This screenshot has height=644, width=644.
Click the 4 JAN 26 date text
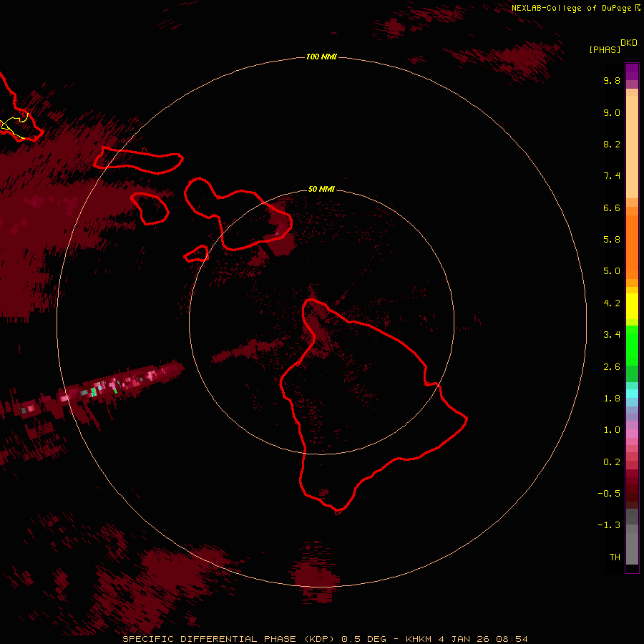[x=464, y=639]
